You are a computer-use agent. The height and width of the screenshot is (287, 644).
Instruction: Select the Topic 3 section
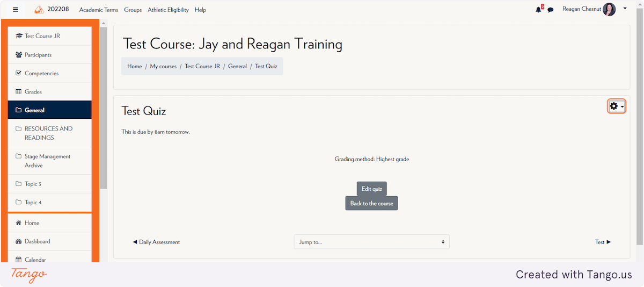[x=50, y=184]
